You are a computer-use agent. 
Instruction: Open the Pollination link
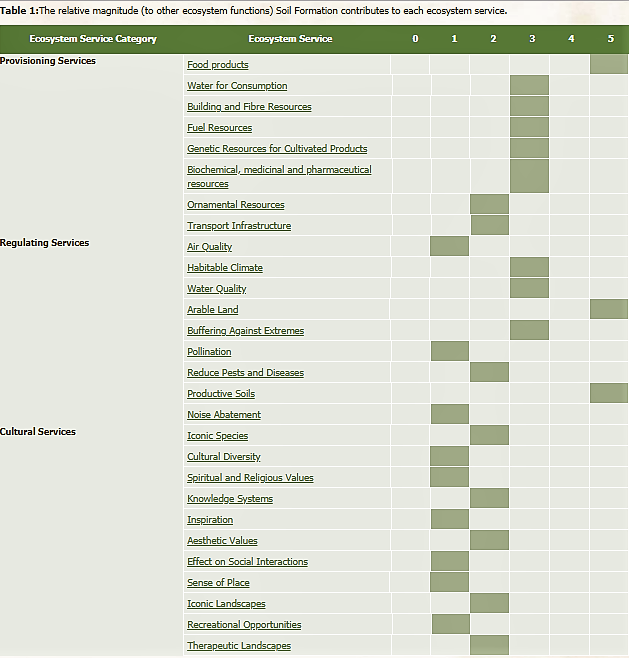tap(209, 352)
